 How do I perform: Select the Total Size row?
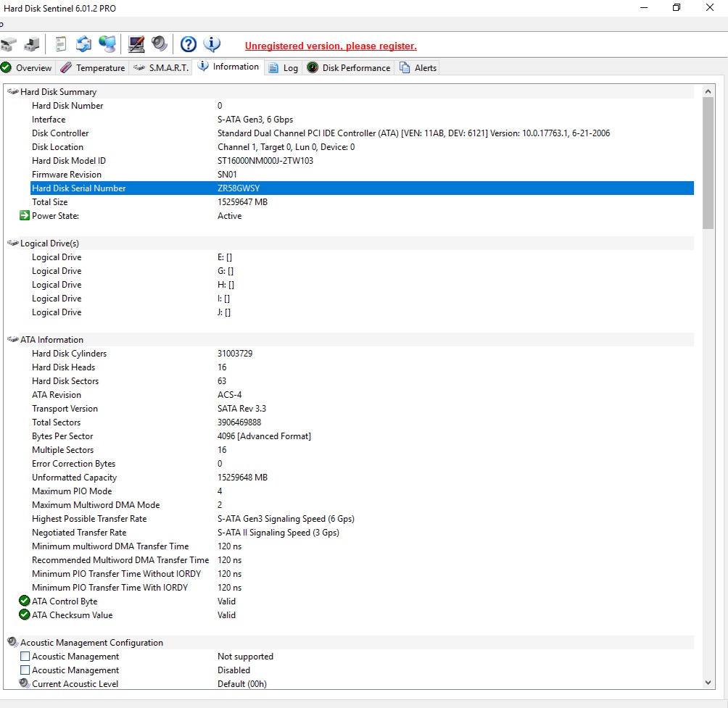point(362,202)
